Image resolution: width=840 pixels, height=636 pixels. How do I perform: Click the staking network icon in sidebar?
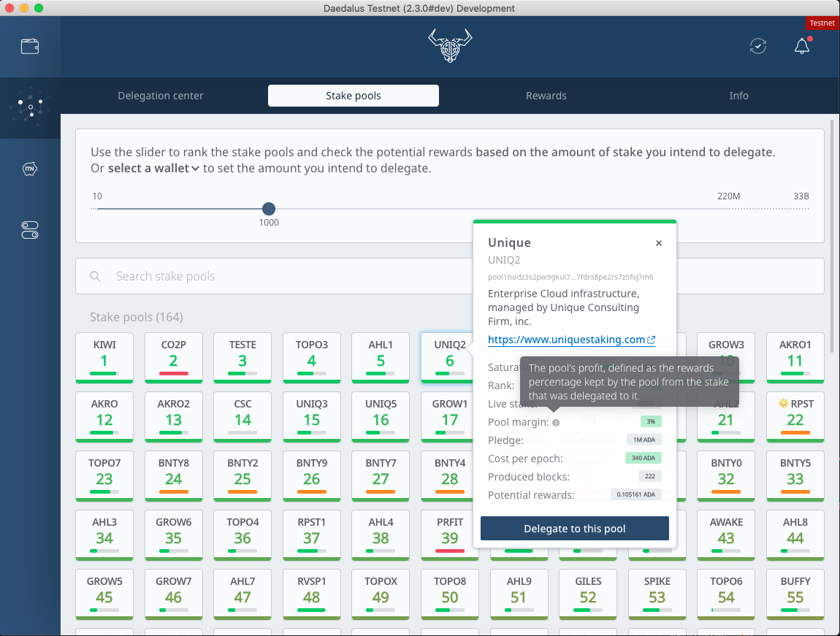pyautogui.click(x=30, y=107)
